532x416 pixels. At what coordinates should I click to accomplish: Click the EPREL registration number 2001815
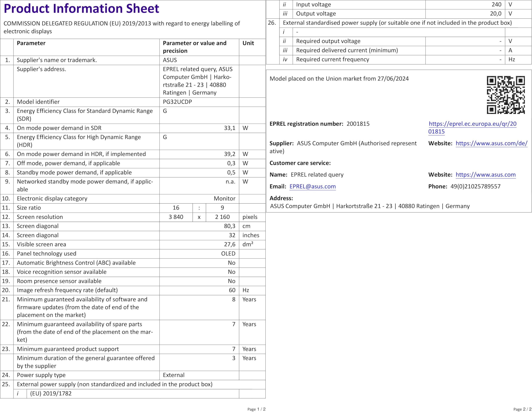pos(358,124)
